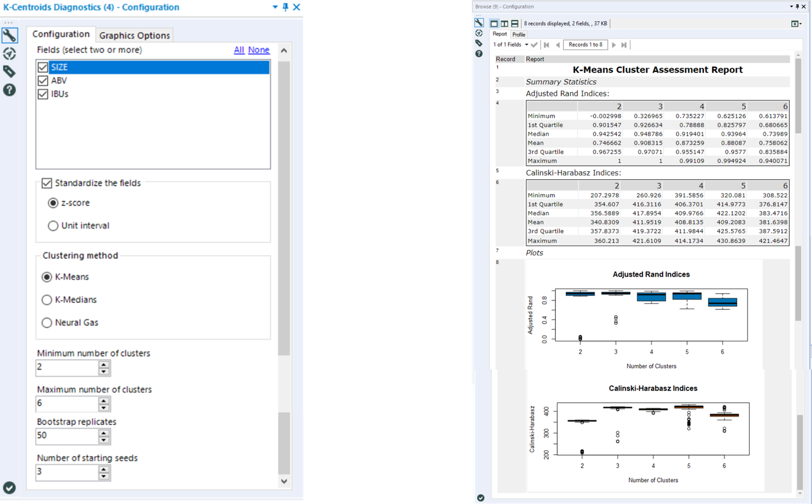
Task: Click the All fields link
Action: pos(239,50)
